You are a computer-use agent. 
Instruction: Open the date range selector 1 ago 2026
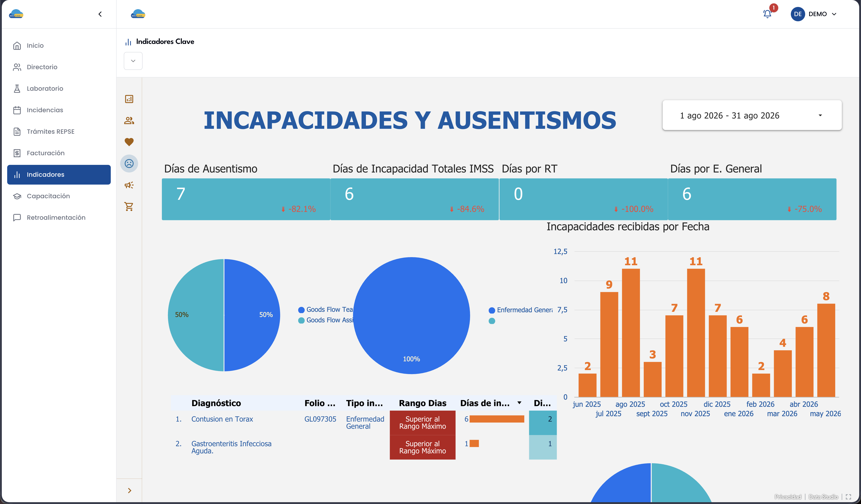tap(752, 115)
